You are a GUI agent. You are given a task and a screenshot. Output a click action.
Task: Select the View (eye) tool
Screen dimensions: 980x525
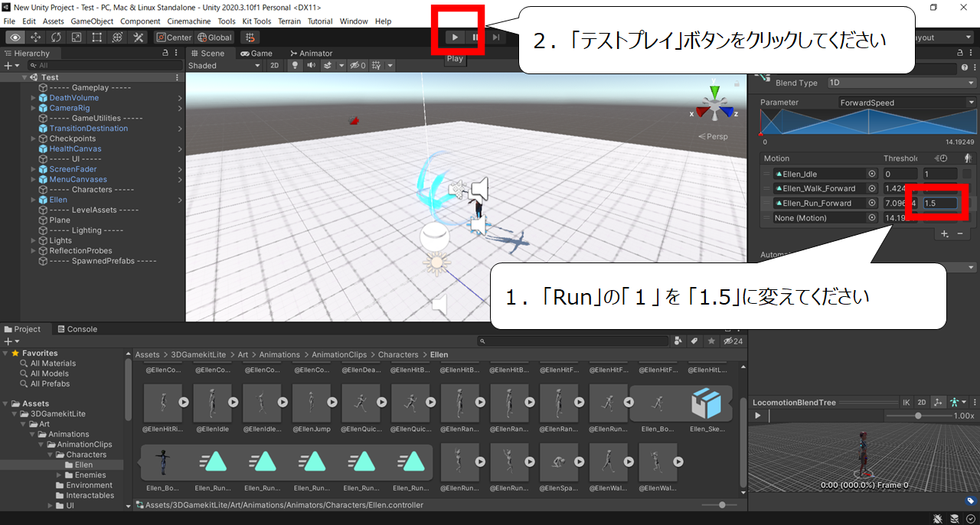pyautogui.click(x=15, y=37)
